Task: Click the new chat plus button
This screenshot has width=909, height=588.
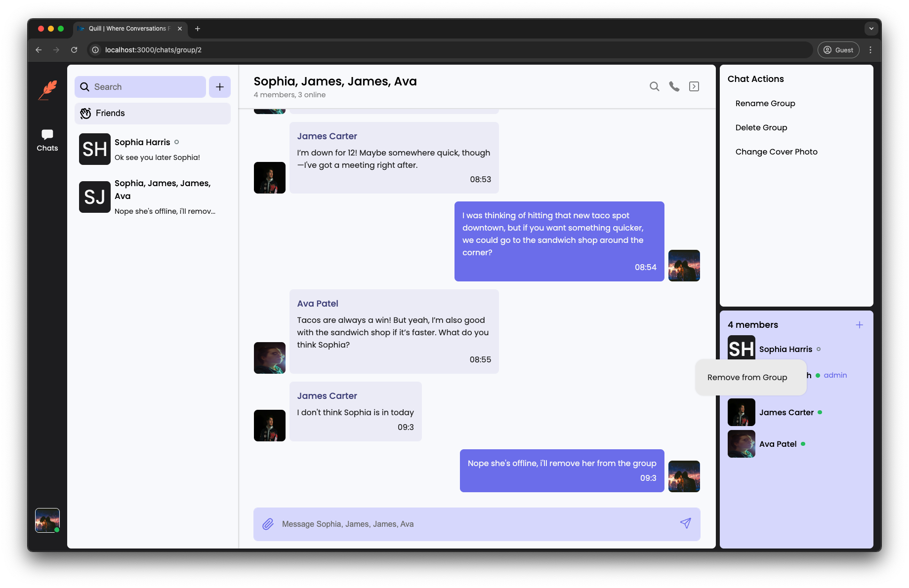Action: pos(220,87)
